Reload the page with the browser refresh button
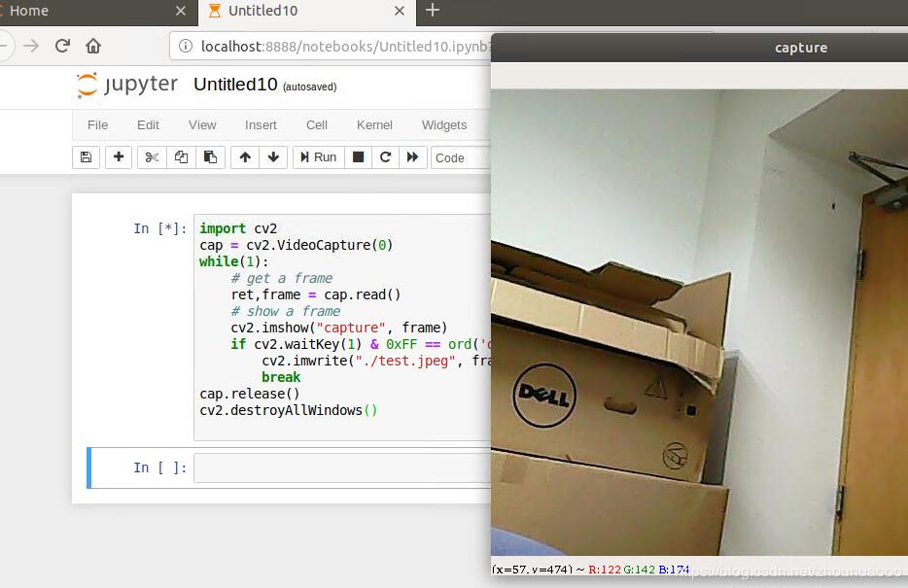The width and height of the screenshot is (908, 588). coord(62,46)
